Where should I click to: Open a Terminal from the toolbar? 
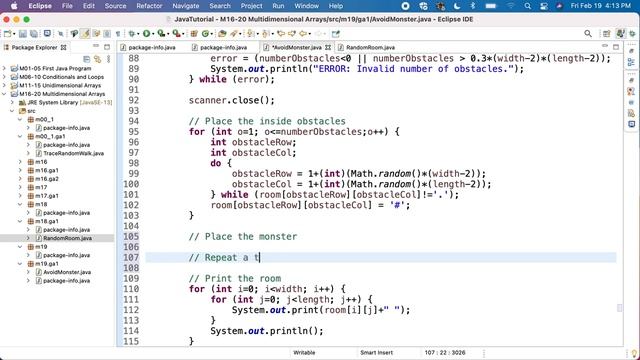click(47, 33)
